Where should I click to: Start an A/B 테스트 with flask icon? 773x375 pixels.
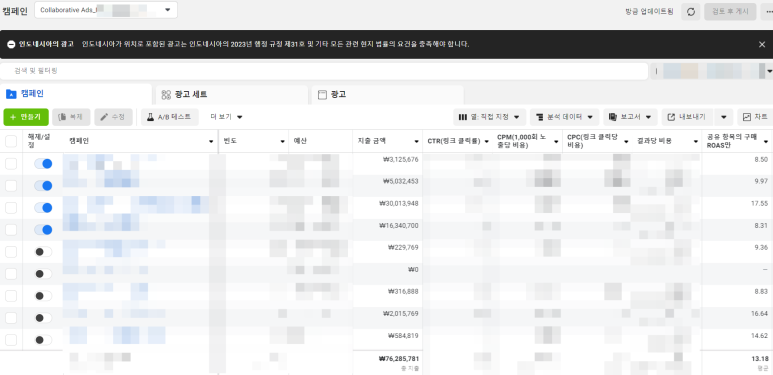[170, 117]
